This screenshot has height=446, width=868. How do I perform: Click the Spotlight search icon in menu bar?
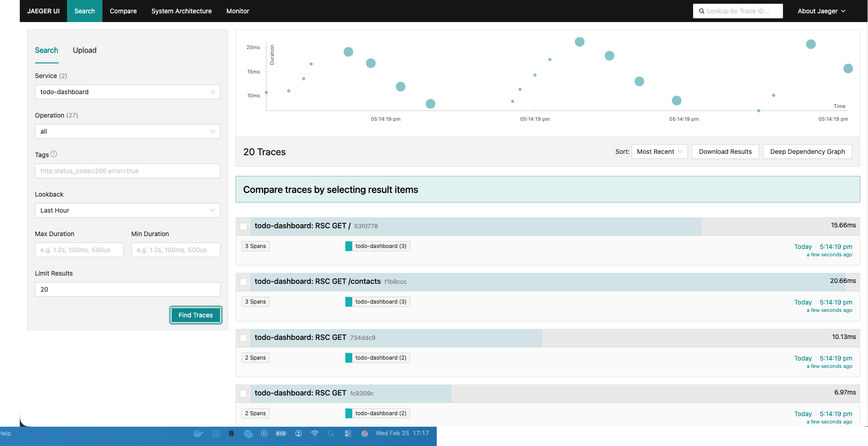click(x=331, y=433)
